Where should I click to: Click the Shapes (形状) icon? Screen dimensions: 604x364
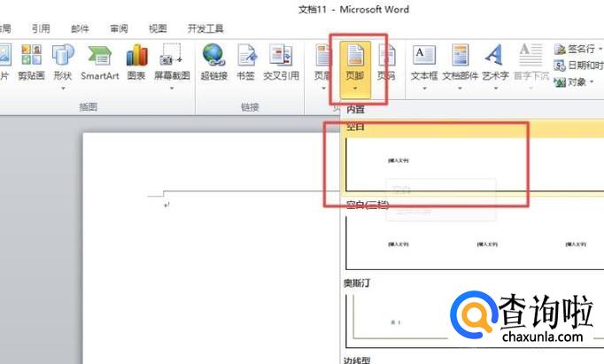[x=63, y=55]
